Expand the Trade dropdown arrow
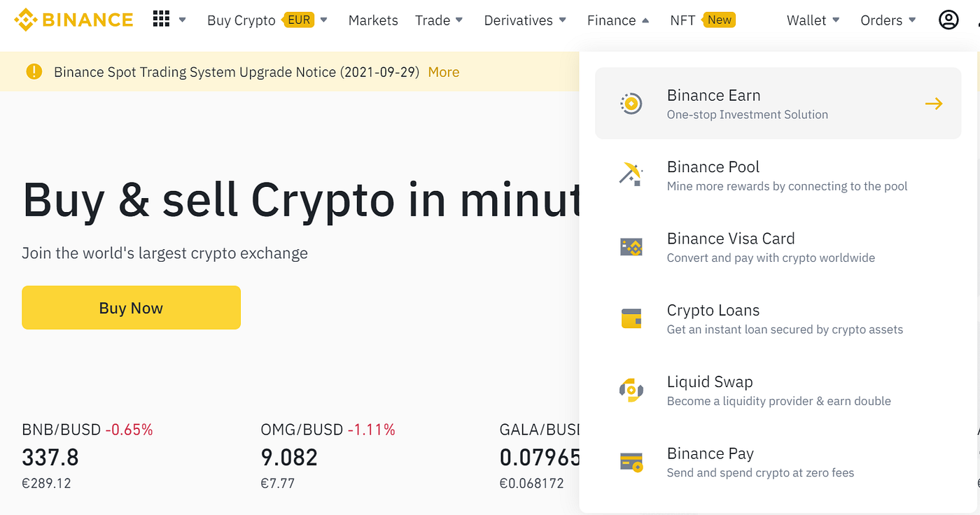Screen dimensions: 980x515 coord(459,20)
